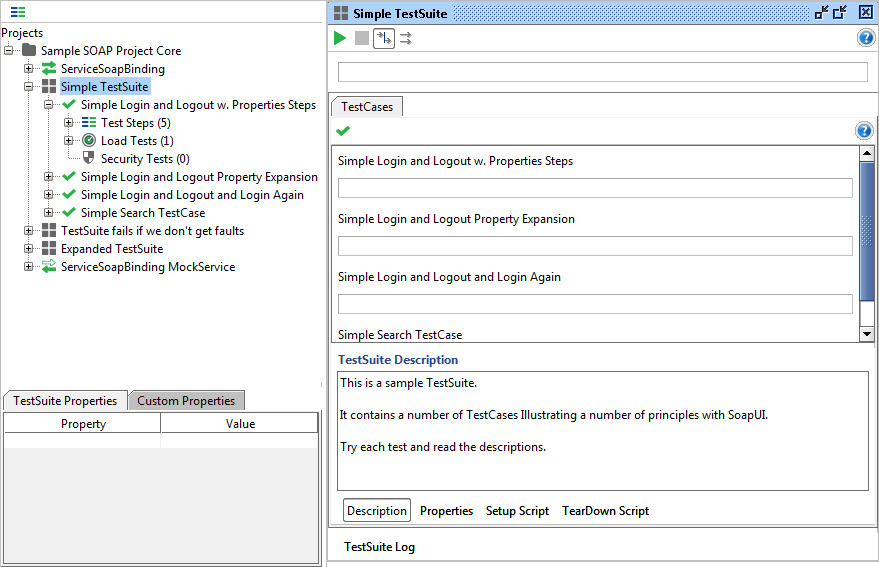Screen dimensions: 879x567
Task: Open the Description tab
Action: click(377, 510)
